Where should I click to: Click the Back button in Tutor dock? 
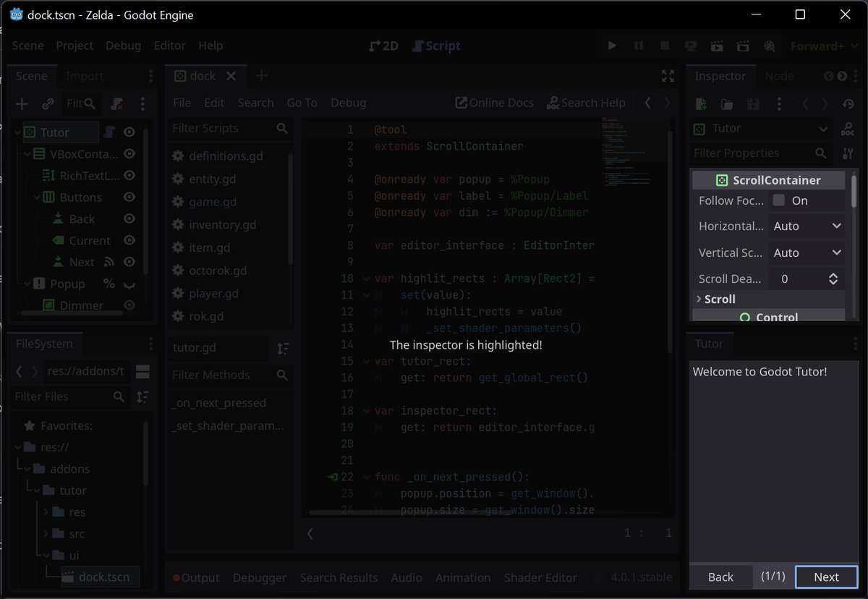[x=720, y=577]
